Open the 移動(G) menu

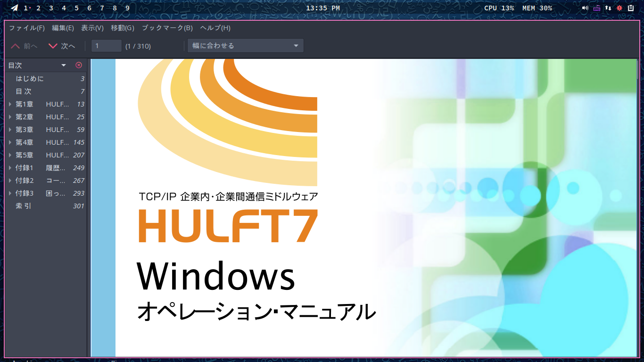coord(123,28)
